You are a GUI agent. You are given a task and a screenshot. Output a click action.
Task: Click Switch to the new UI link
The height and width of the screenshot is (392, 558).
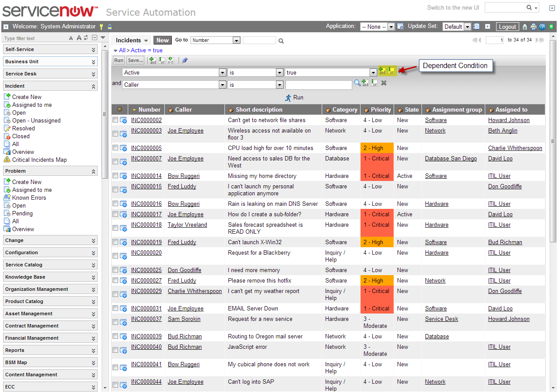pyautogui.click(x=453, y=7)
